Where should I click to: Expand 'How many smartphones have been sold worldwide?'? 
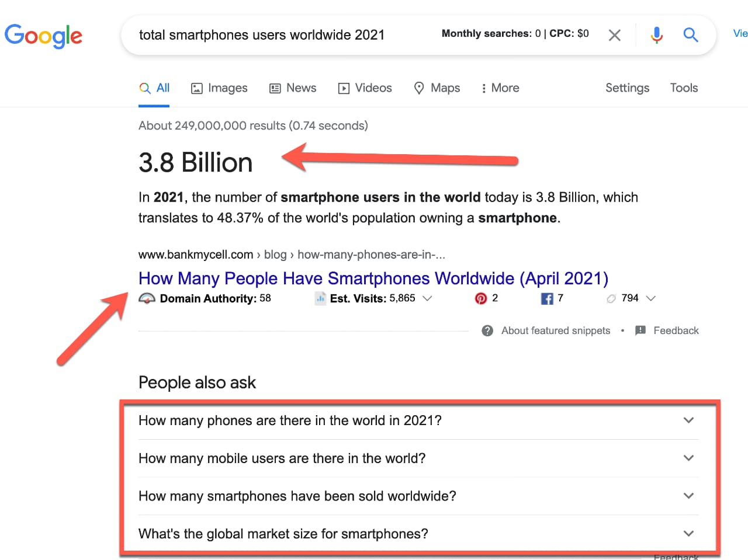pyautogui.click(x=688, y=496)
